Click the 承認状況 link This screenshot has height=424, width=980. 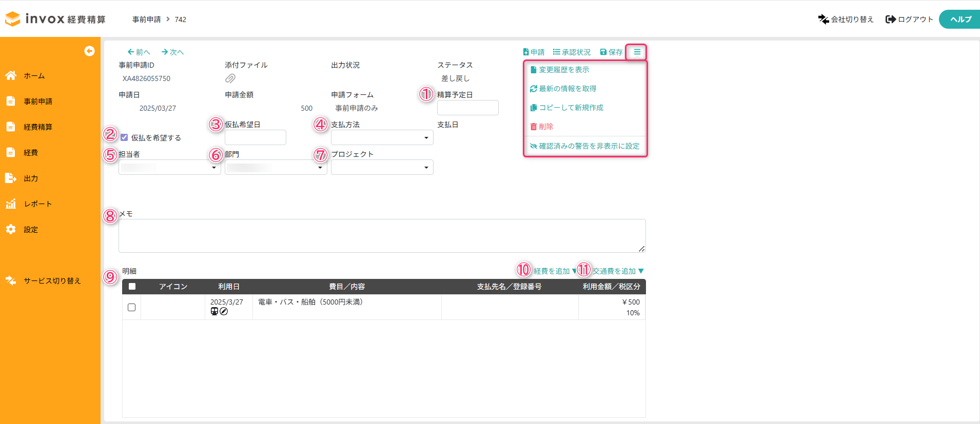click(x=572, y=52)
